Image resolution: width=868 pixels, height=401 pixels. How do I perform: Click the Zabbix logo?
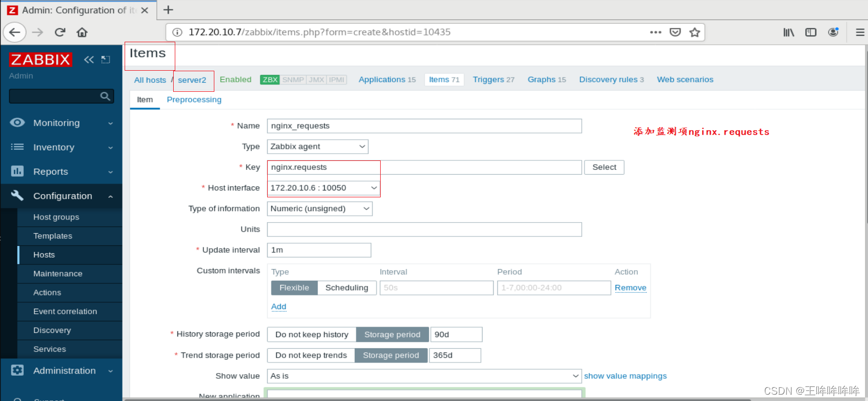coord(40,60)
